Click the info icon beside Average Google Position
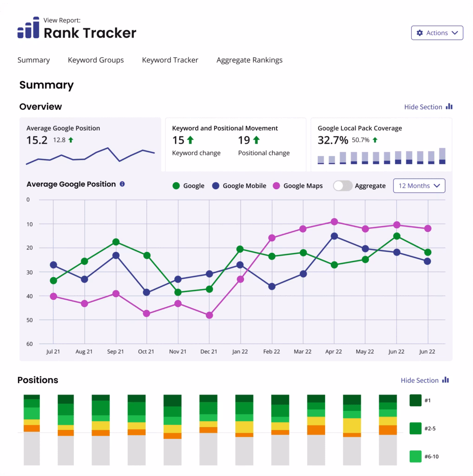 tap(122, 184)
